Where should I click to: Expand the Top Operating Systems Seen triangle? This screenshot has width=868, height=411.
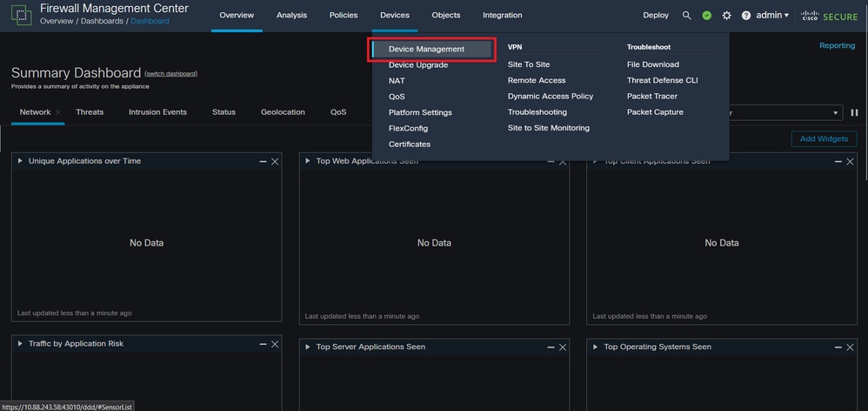coord(596,347)
